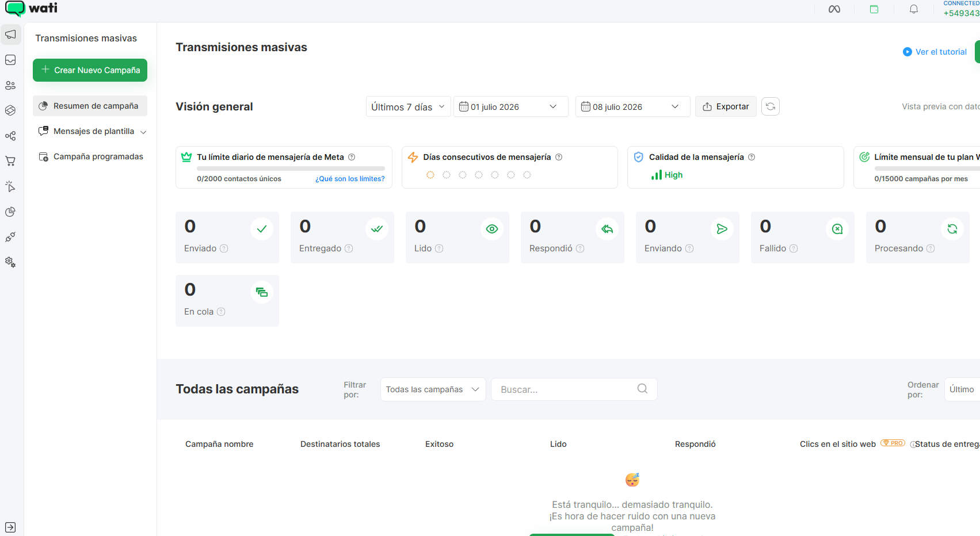The image size is (980, 536).
Task: Click info icon next to Lido stat
Action: point(439,248)
